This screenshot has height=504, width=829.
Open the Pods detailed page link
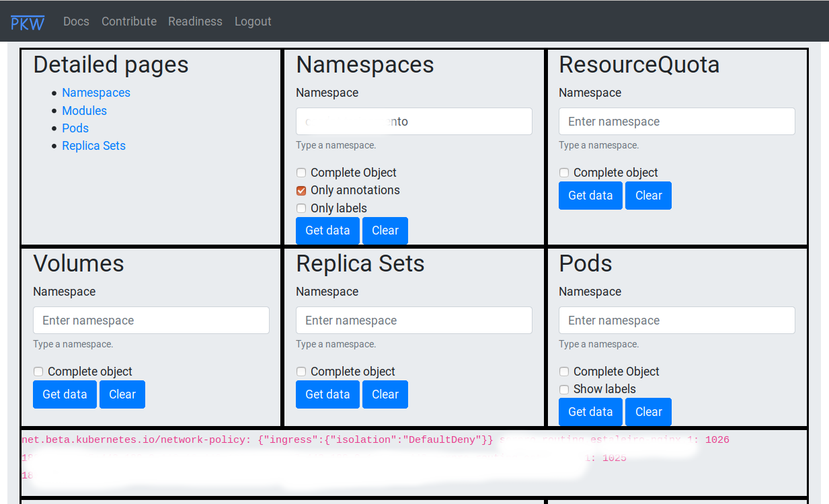pos(75,128)
